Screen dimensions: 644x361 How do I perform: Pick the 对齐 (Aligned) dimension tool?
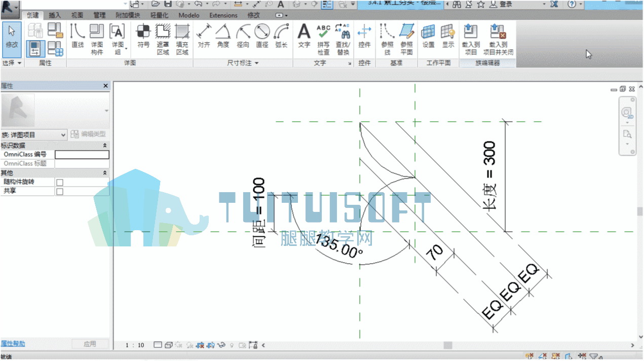[x=204, y=37]
